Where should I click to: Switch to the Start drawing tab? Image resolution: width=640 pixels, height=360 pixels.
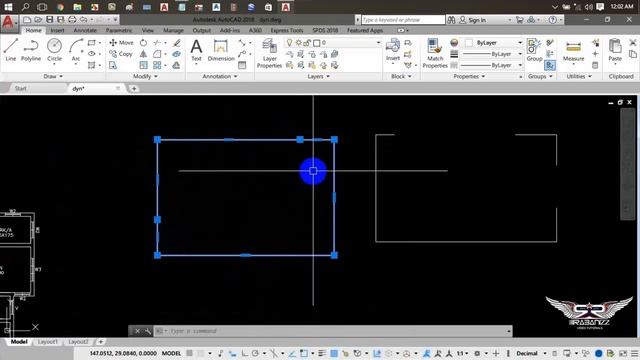click(20, 89)
